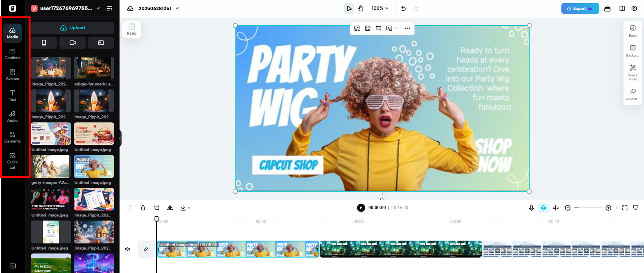Expand the user workspace dropdown

98,8
